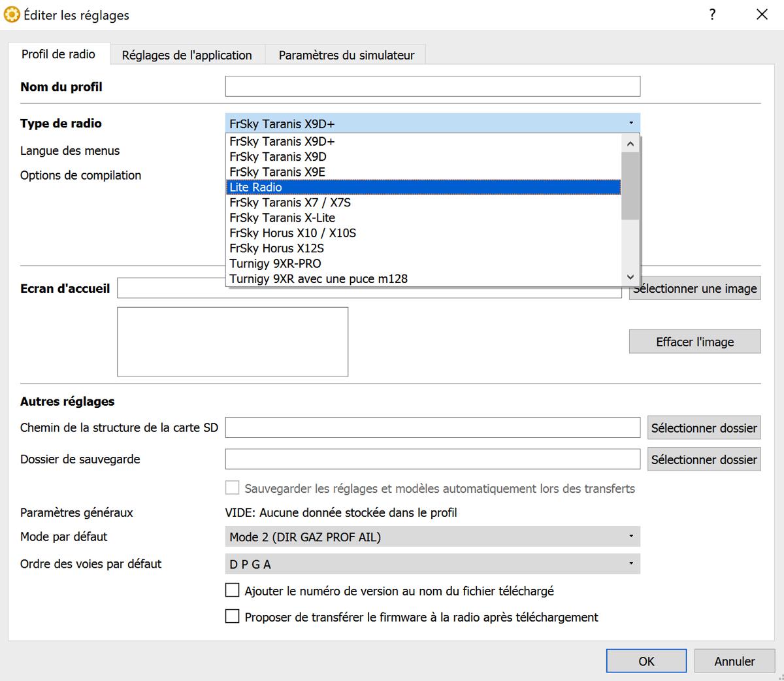Open the Réglages de l'application tab
Viewport: 784px width, 681px height.
(187, 56)
